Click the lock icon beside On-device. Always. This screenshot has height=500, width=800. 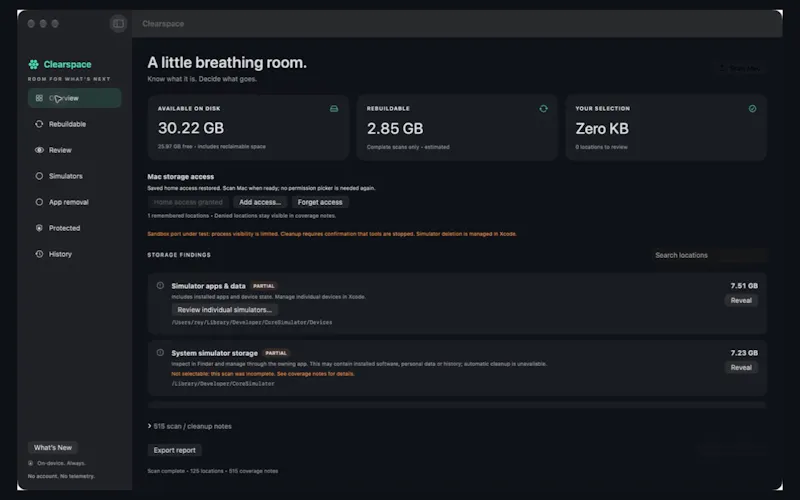click(31, 463)
